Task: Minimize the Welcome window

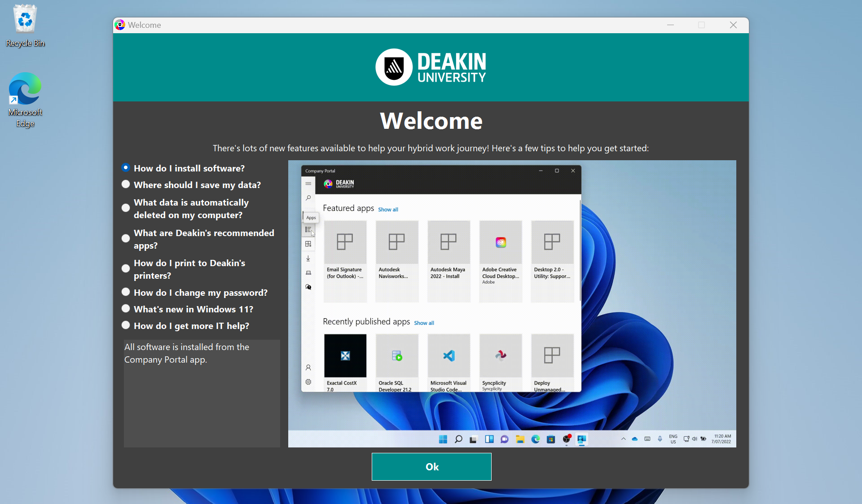Action: tap(670, 25)
